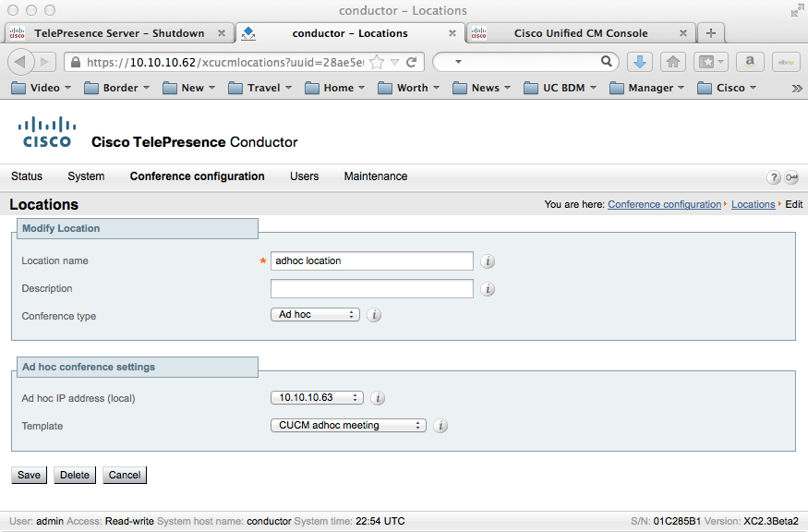The image size is (808, 532).
Task: Enter full screen with the expand arrows
Action: (798, 10)
